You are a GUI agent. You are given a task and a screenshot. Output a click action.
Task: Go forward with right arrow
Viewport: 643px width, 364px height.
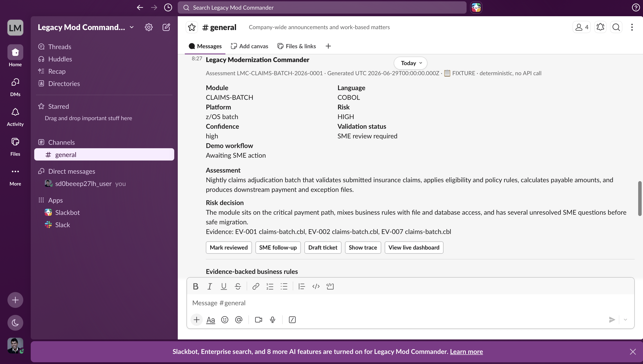point(154,7)
